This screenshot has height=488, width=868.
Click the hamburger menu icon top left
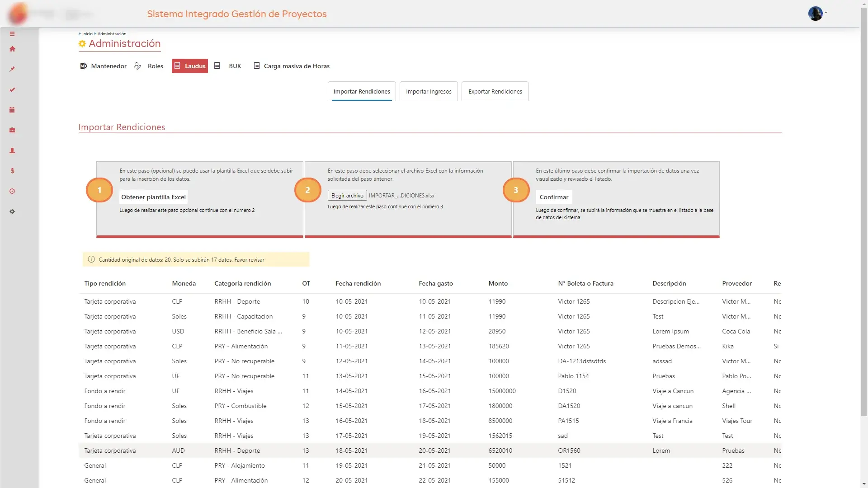(12, 34)
